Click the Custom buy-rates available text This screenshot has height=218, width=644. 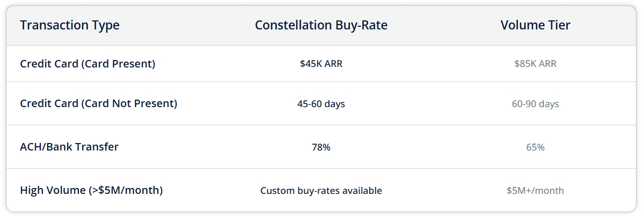tap(321, 191)
